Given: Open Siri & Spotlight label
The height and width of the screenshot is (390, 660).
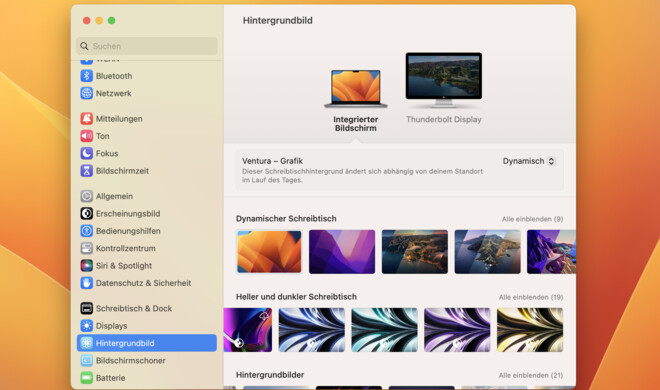Looking at the screenshot, I should coord(124,265).
